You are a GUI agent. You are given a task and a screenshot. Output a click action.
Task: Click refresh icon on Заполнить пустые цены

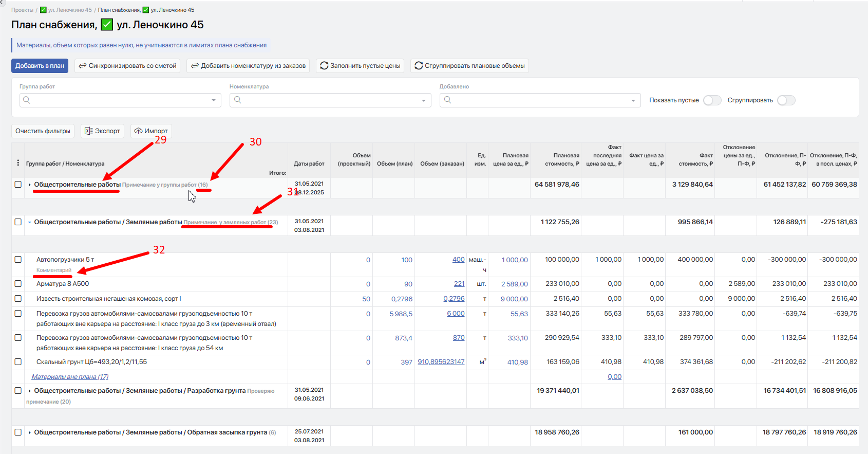[324, 66]
